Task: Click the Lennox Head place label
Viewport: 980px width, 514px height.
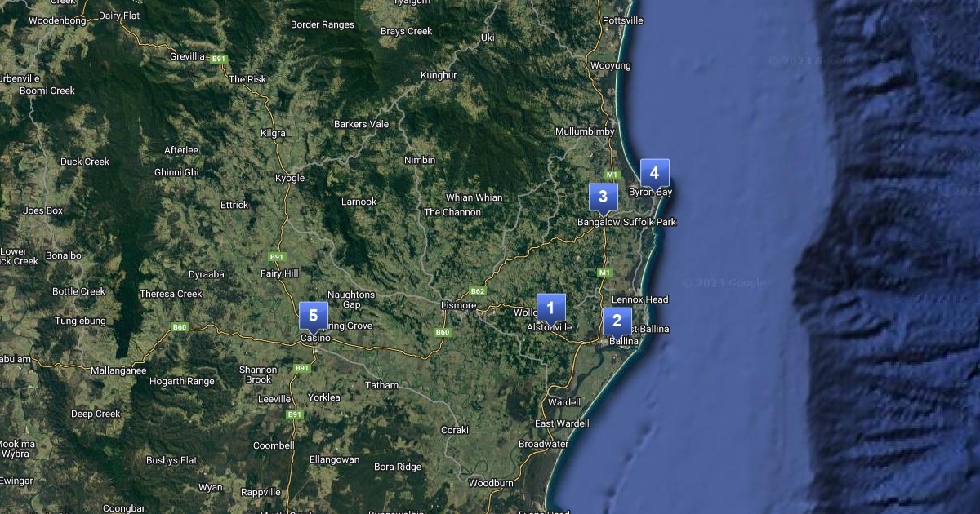Action: point(640,299)
